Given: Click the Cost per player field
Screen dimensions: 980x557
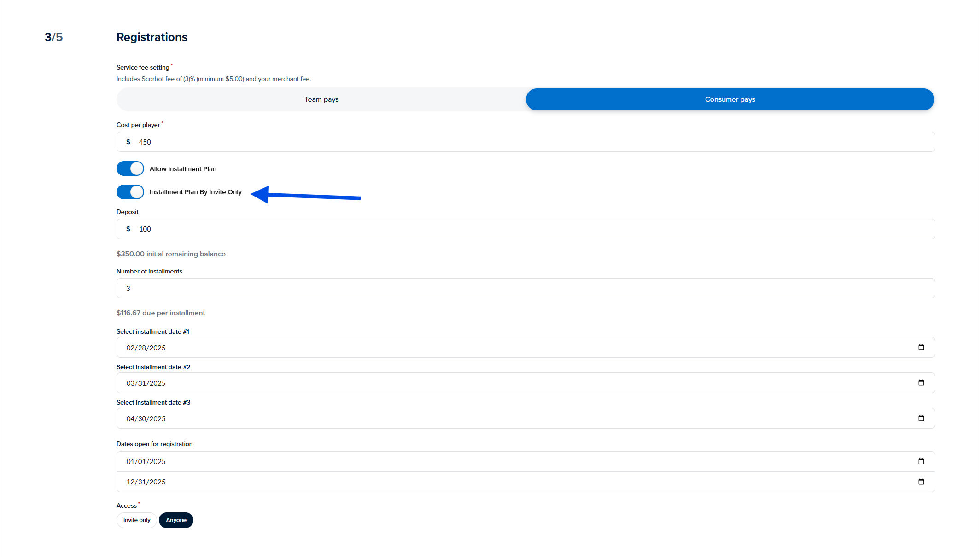Looking at the screenshot, I should [525, 142].
